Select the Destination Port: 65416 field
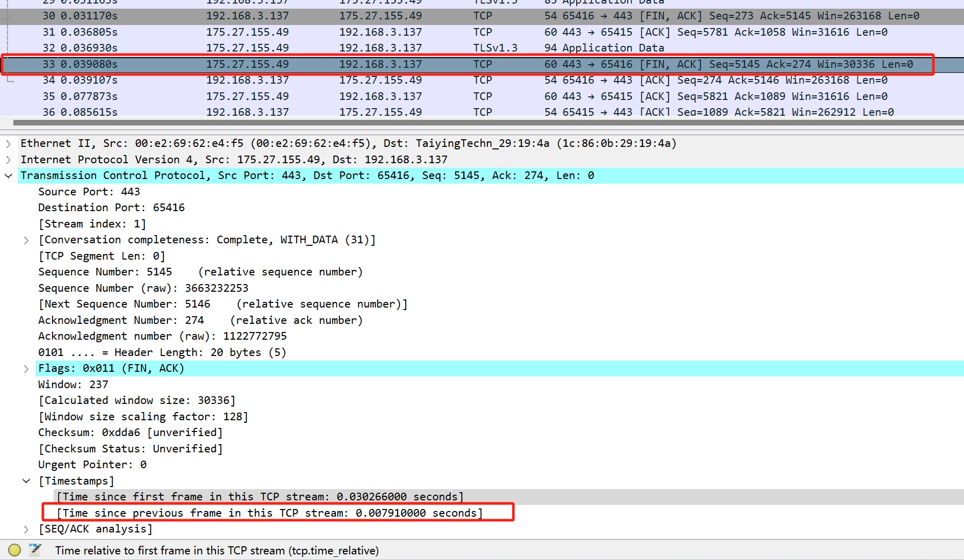This screenshot has width=964, height=560. [x=111, y=208]
